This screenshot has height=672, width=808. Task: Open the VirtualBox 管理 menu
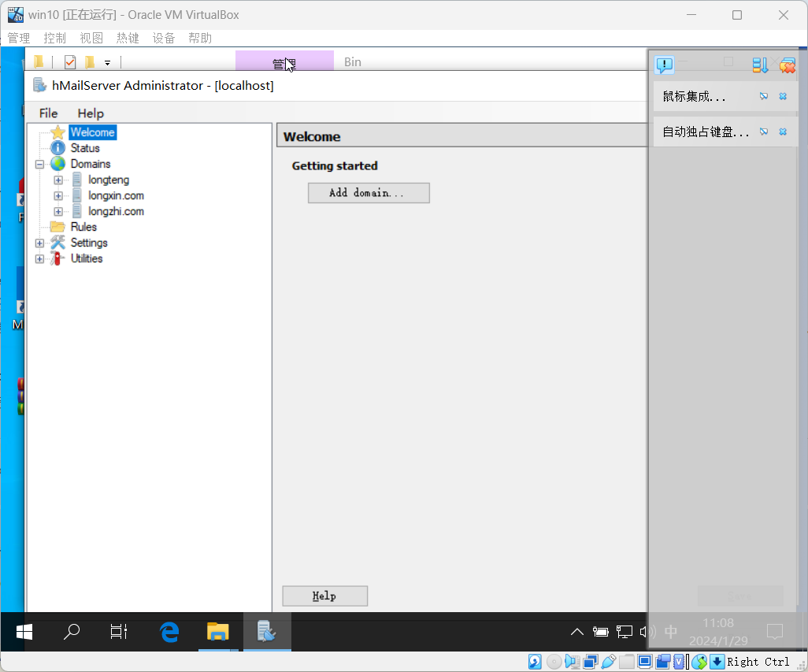(19, 38)
